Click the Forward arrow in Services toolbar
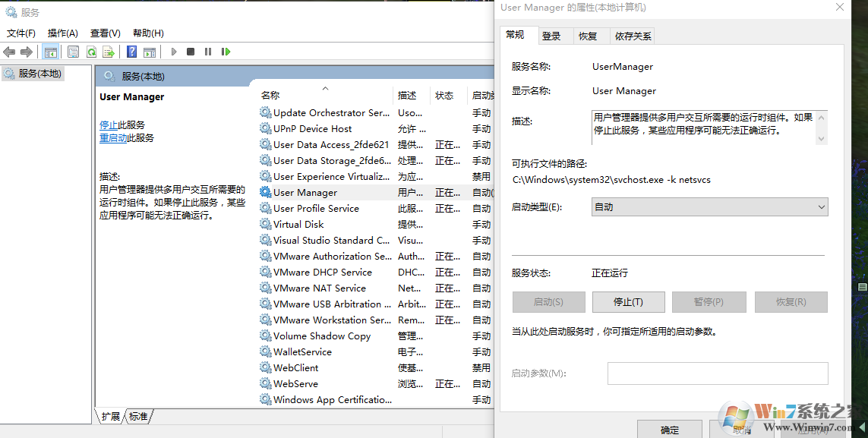 (26, 52)
